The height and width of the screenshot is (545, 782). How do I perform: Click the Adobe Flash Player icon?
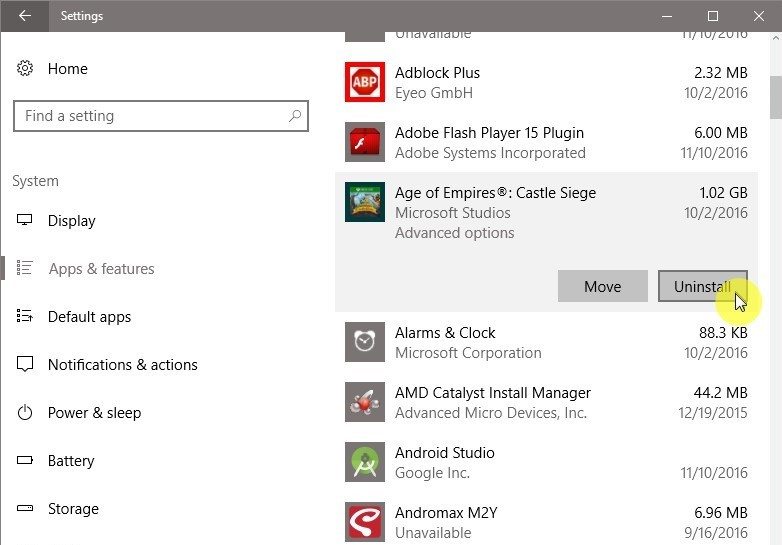365,142
